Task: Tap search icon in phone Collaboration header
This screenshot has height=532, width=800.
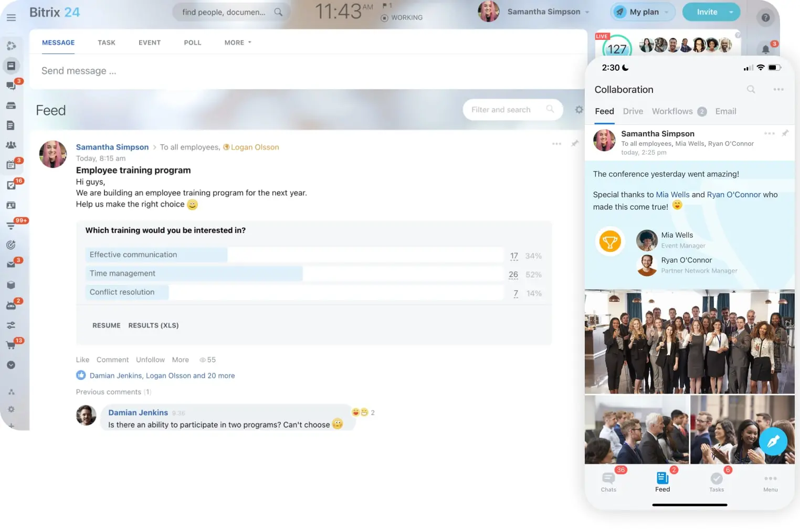Action: coord(751,90)
